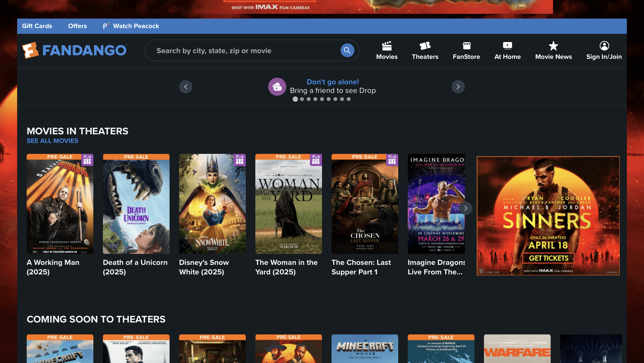Click the At Home play icon

click(507, 46)
